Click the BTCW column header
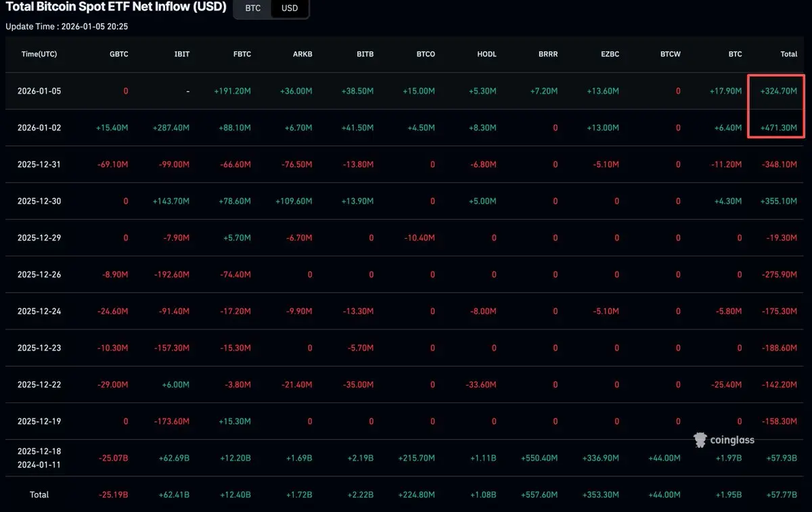 [670, 54]
